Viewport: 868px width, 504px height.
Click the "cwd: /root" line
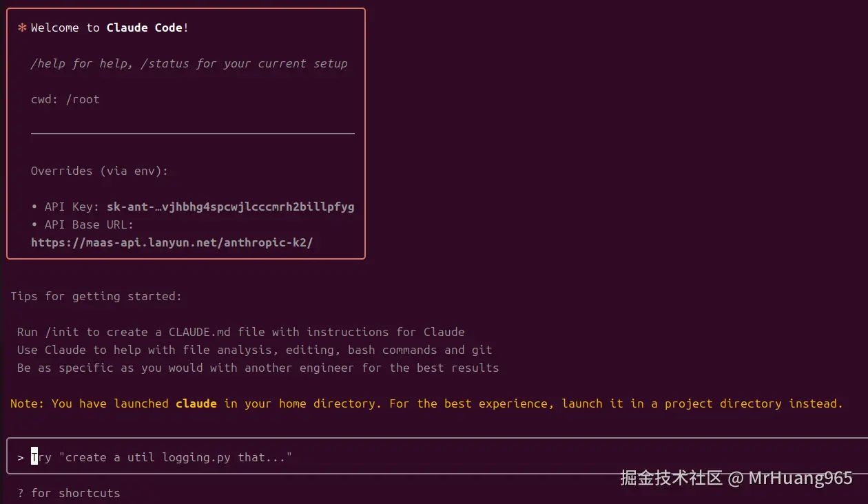coord(65,99)
